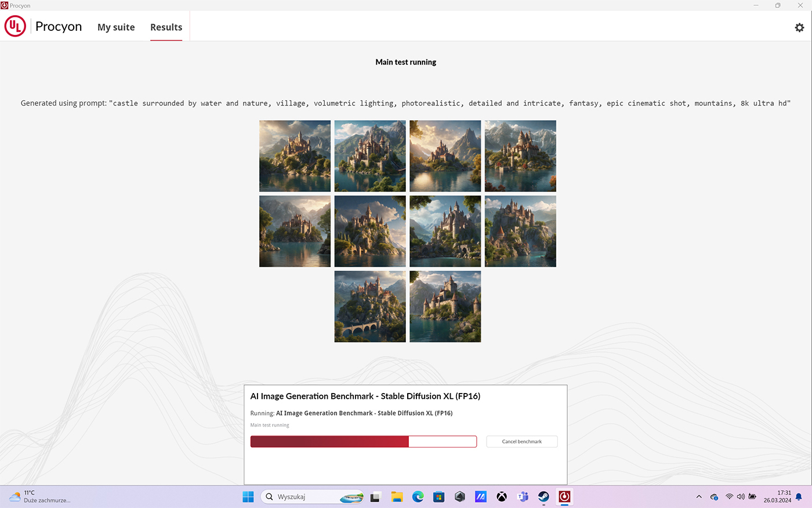The image size is (812, 508).
Task: Open the Windows Start menu
Action: tap(248, 497)
